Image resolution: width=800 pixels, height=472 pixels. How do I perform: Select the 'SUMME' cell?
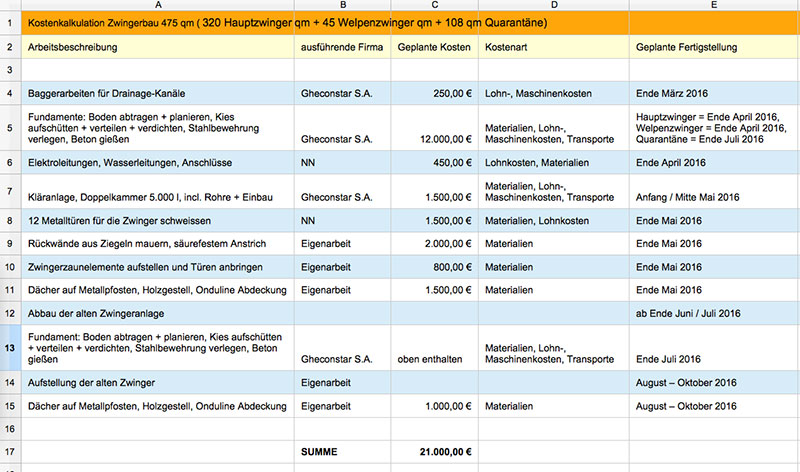point(343,452)
